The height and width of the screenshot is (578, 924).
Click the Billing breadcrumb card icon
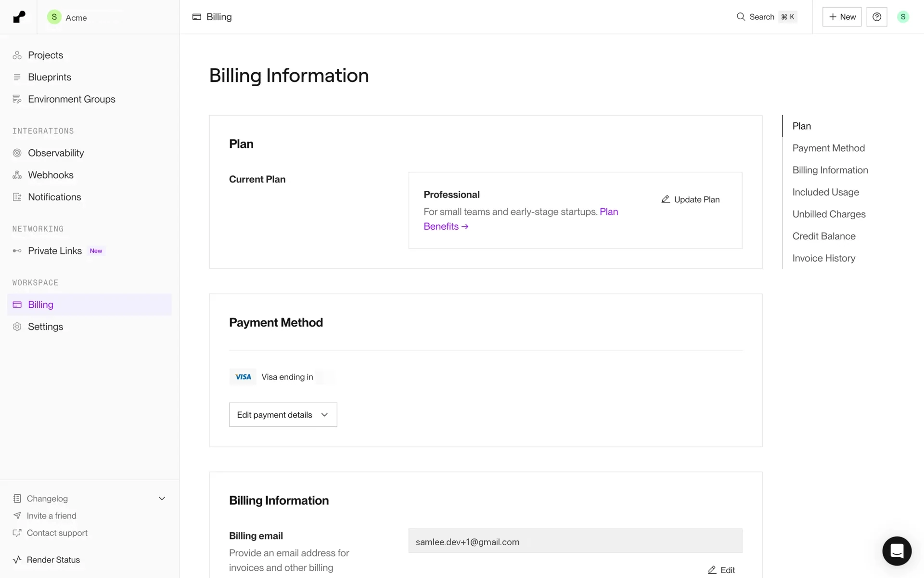[197, 17]
